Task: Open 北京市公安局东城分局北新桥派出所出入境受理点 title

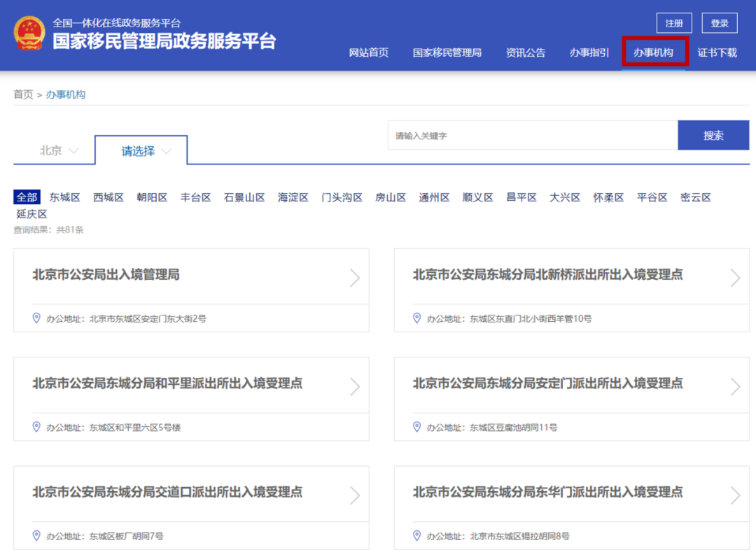Action: point(547,275)
